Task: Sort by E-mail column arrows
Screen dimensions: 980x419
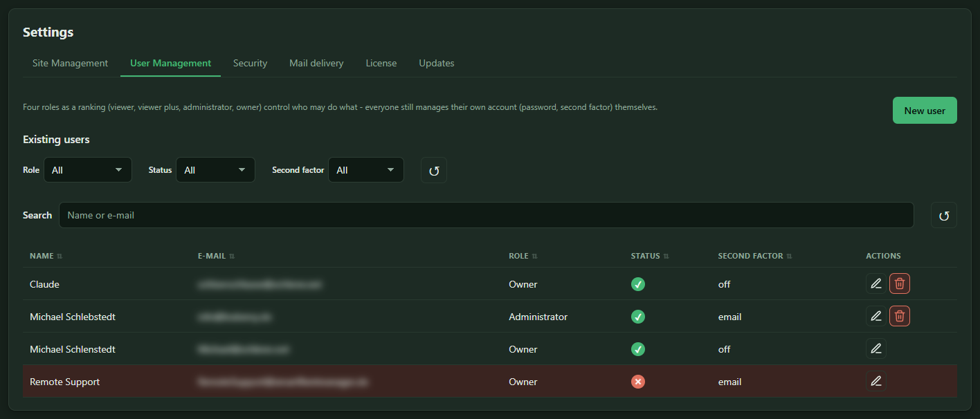Action: coord(232,256)
